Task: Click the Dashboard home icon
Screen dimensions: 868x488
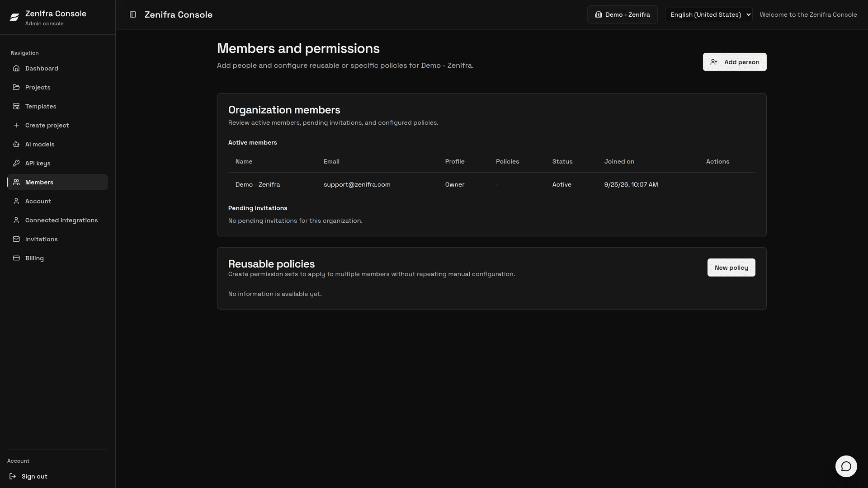Action: click(x=16, y=68)
